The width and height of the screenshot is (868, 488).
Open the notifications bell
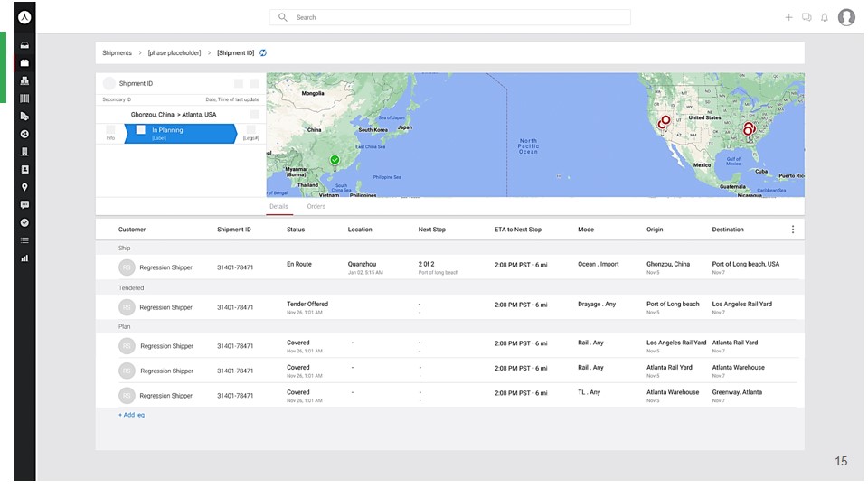825,17
